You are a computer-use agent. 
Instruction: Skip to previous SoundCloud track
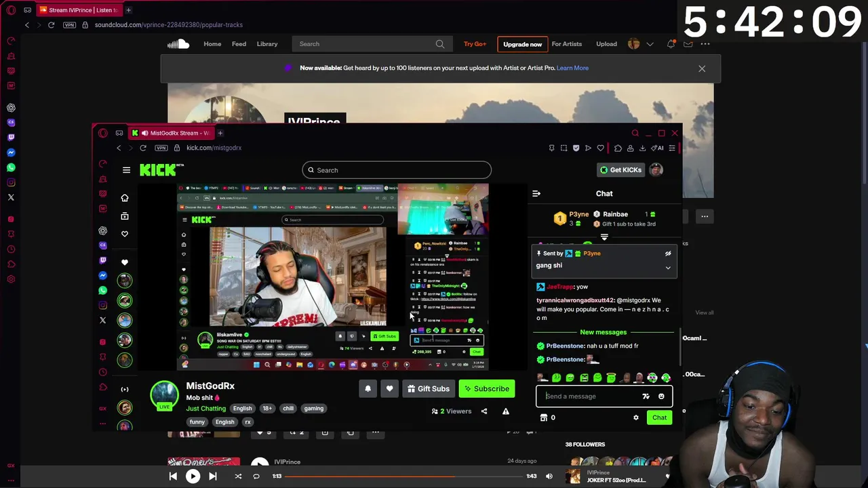[173, 476]
